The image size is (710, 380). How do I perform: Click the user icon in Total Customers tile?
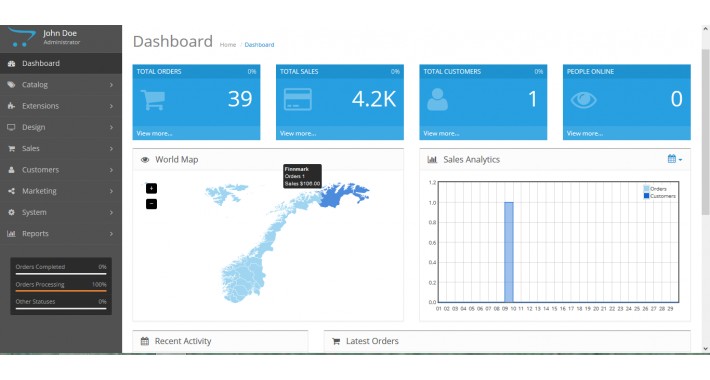(437, 100)
